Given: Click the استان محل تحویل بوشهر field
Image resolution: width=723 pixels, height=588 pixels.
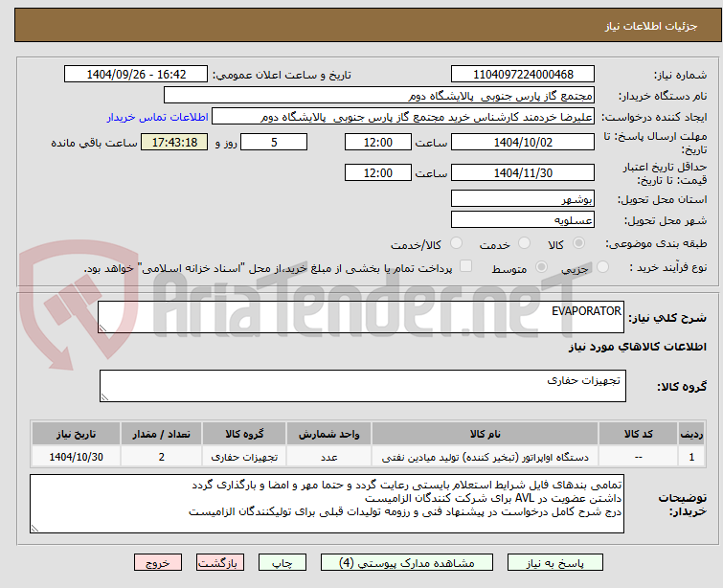Looking at the screenshot, I should pyautogui.click(x=523, y=199).
